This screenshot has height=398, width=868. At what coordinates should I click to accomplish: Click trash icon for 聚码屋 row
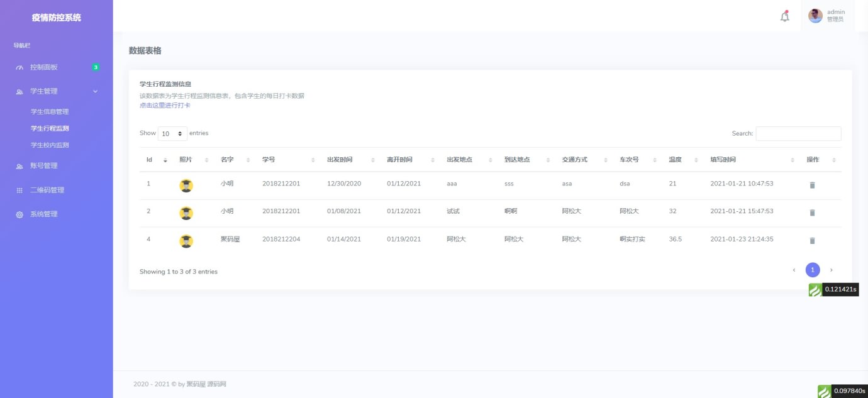812,241
